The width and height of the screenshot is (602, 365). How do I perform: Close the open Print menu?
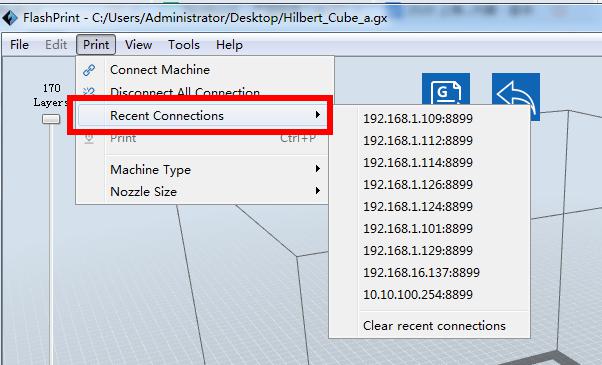tap(96, 45)
